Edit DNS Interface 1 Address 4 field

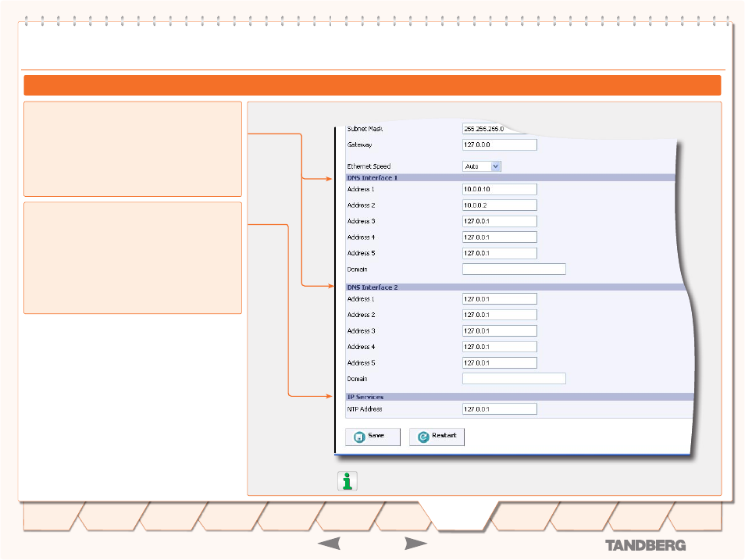point(500,237)
